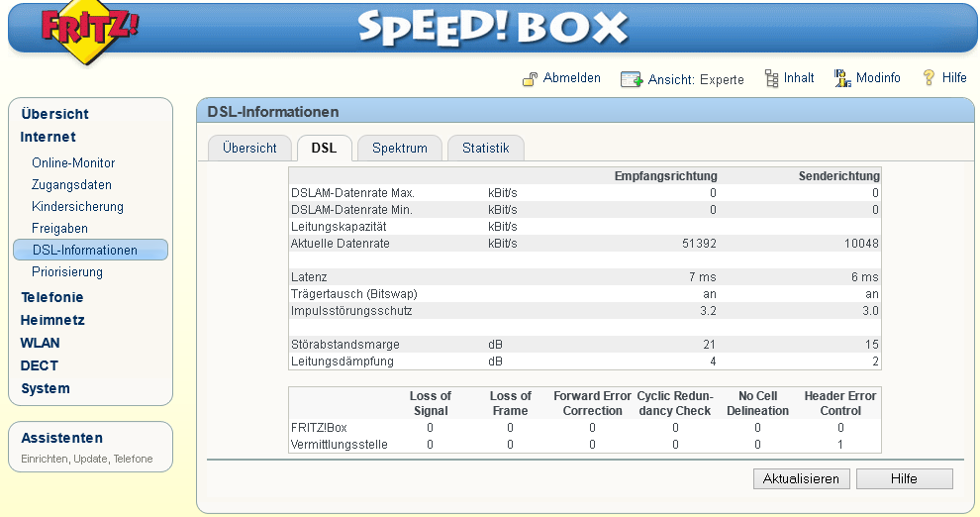The width and height of the screenshot is (980, 517).
Task: Click the DSLAM-Datenrate Min. label
Action: tap(351, 210)
